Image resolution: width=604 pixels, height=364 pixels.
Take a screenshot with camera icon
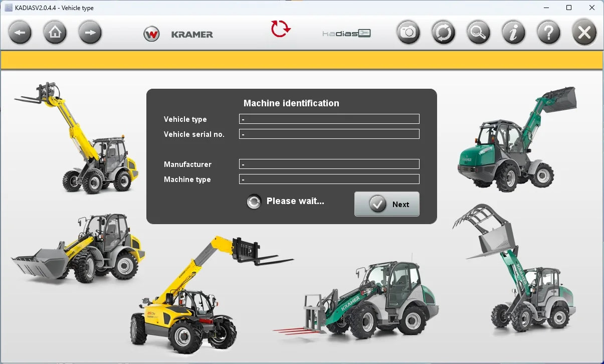(409, 33)
